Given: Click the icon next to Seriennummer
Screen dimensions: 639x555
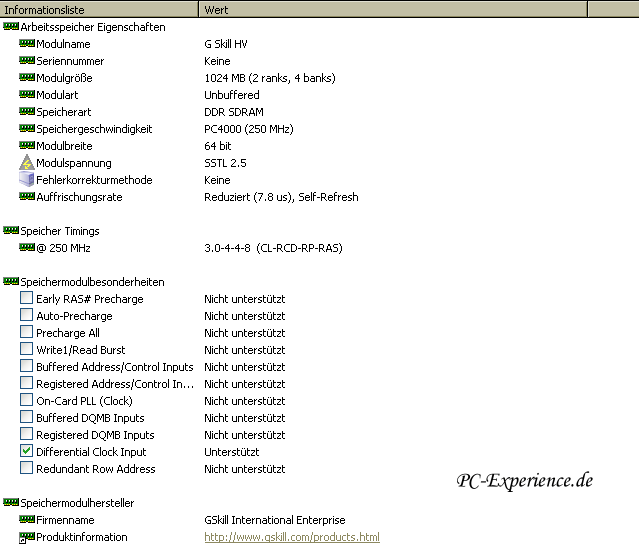Looking at the screenshot, I should [x=27, y=61].
